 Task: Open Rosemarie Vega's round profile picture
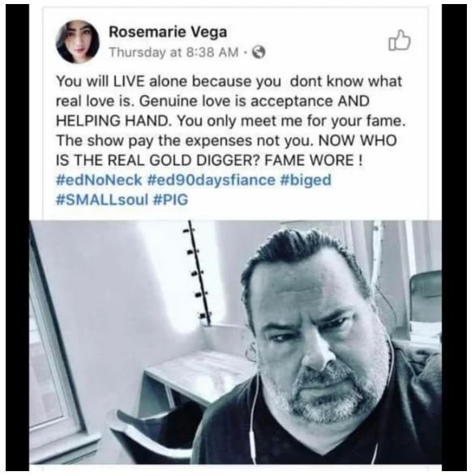77,42
